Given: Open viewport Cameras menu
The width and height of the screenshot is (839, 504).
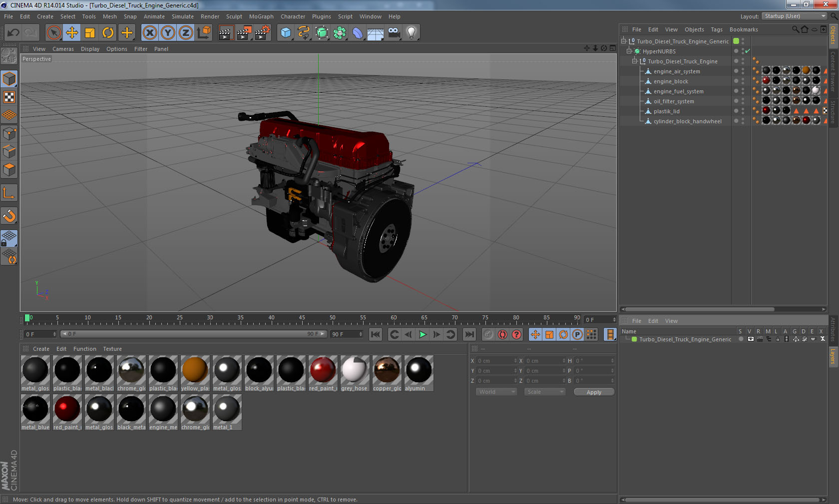Looking at the screenshot, I should (63, 49).
